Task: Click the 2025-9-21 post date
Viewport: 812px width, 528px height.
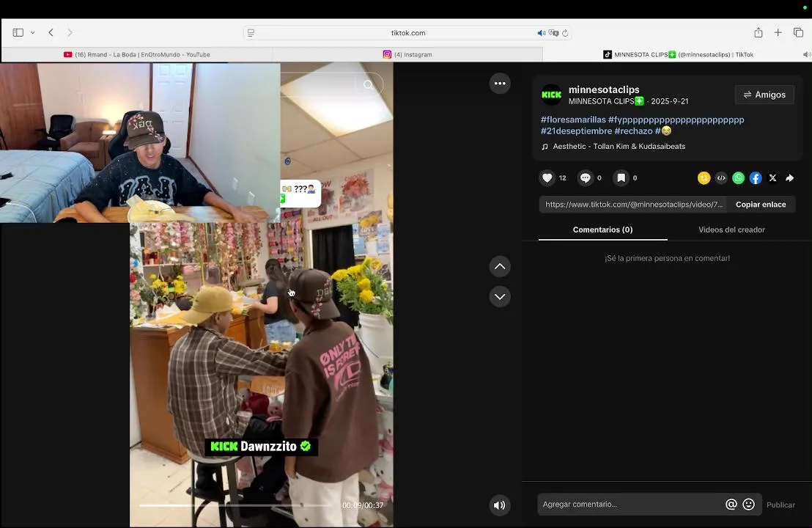Action: pos(670,101)
